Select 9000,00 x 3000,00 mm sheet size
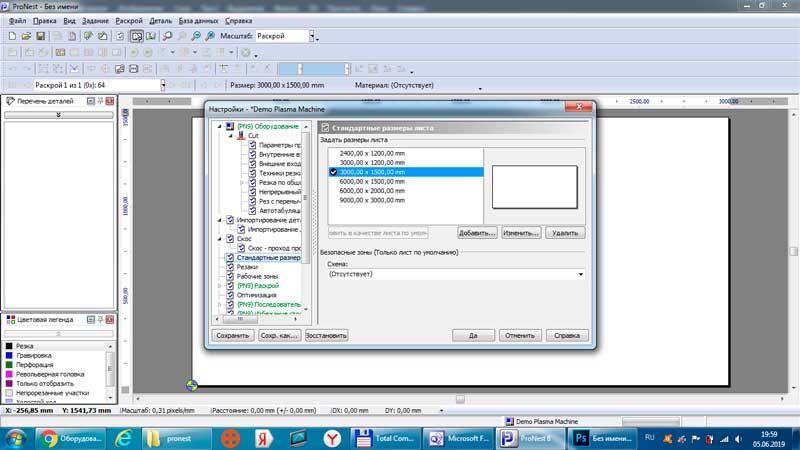The width and height of the screenshot is (800, 450). (x=372, y=201)
